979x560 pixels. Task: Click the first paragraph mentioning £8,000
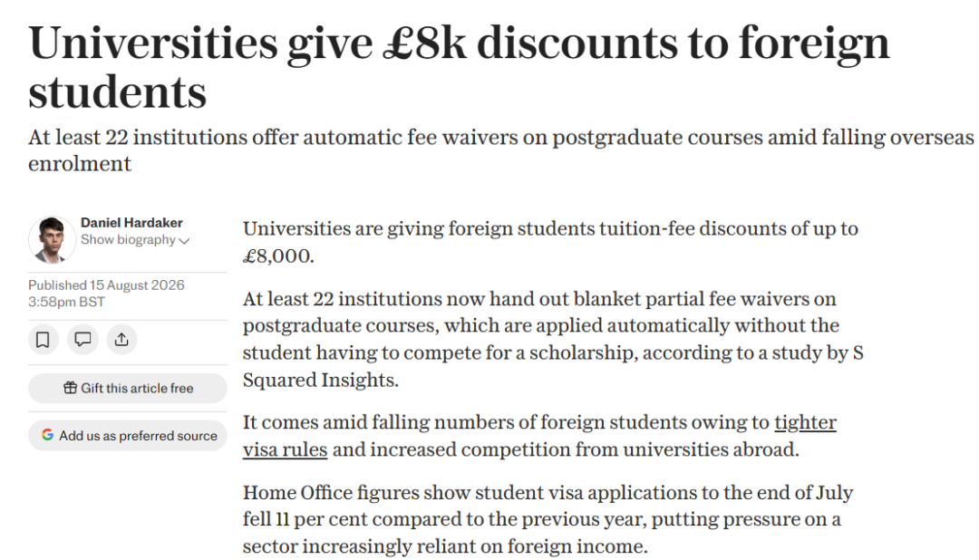(x=551, y=242)
